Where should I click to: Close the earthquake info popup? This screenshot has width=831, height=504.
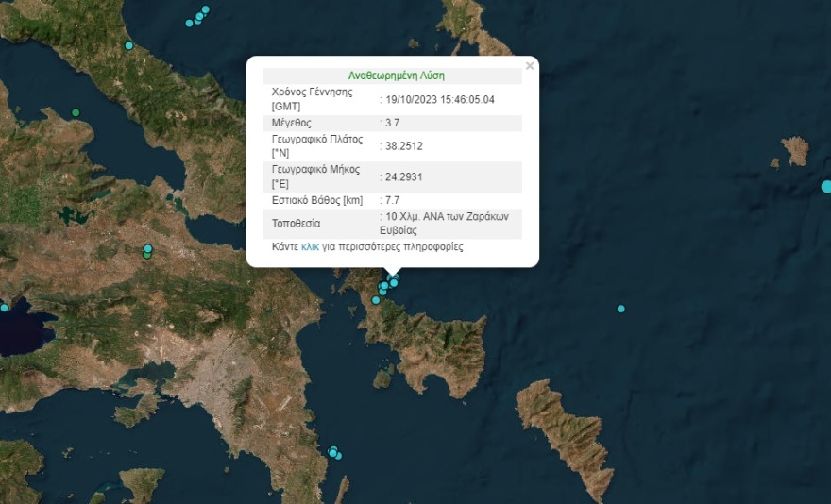[530, 66]
